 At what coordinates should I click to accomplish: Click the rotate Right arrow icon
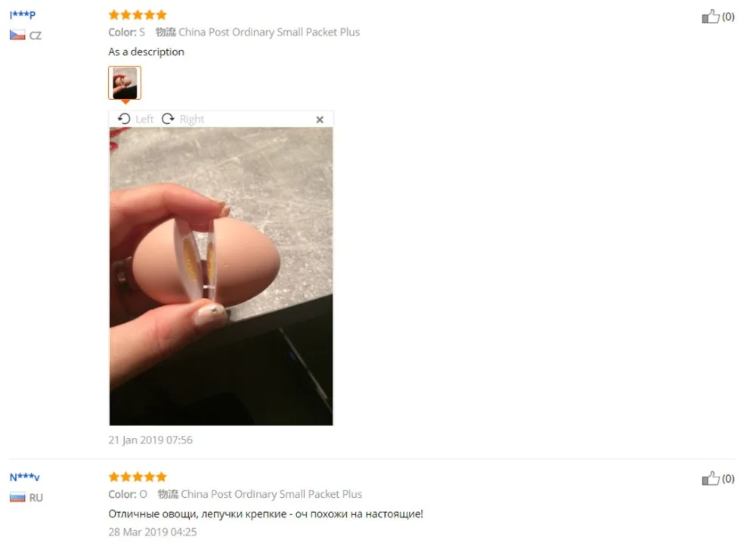pyautogui.click(x=168, y=119)
